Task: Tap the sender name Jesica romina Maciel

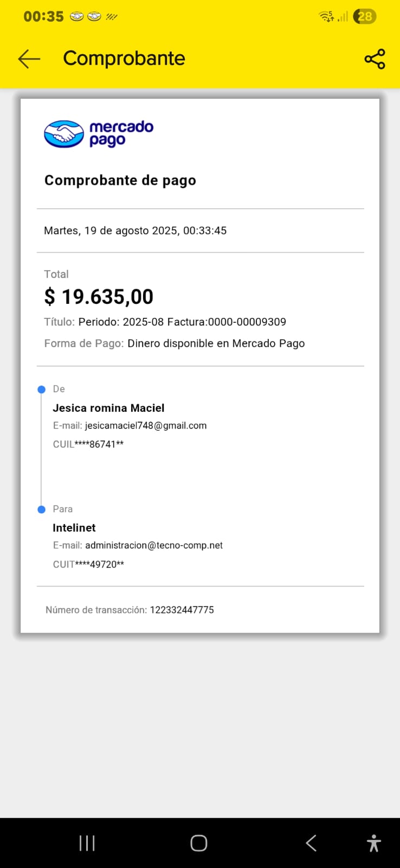Action: click(108, 408)
